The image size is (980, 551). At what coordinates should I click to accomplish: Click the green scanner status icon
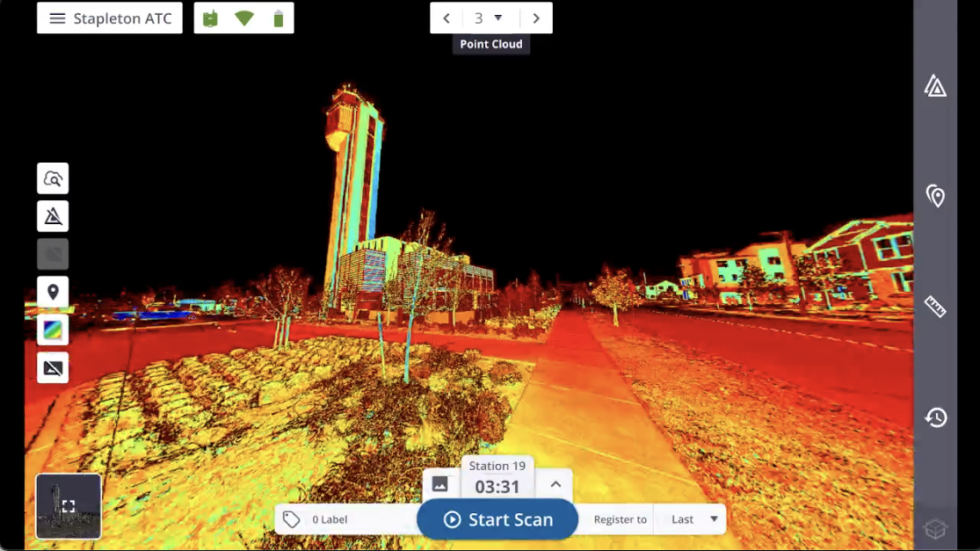210,18
